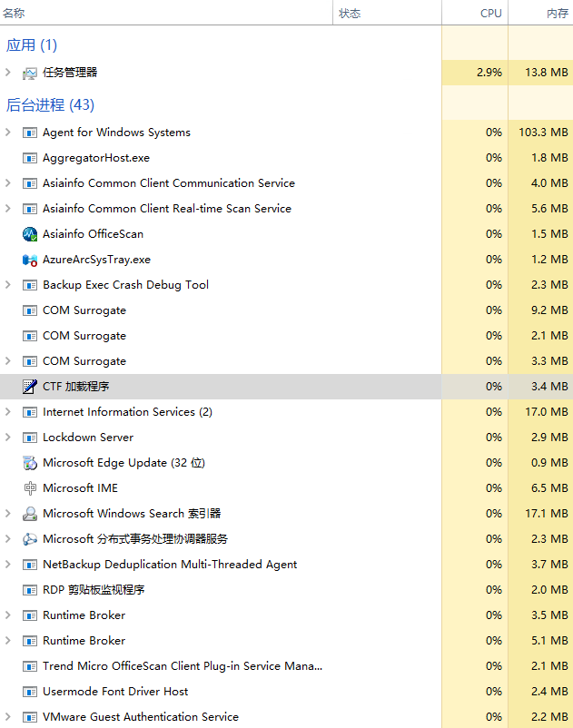
Task: Click the Usermode Font Driver Host icon
Action: tap(30, 692)
